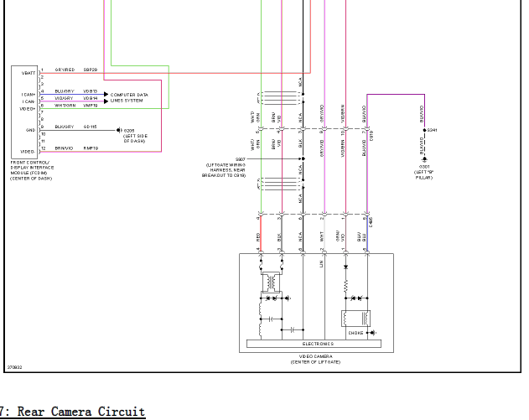Viewport: 529px width, 420px height.
Task: Click the S307 splice label
Action: click(x=241, y=159)
